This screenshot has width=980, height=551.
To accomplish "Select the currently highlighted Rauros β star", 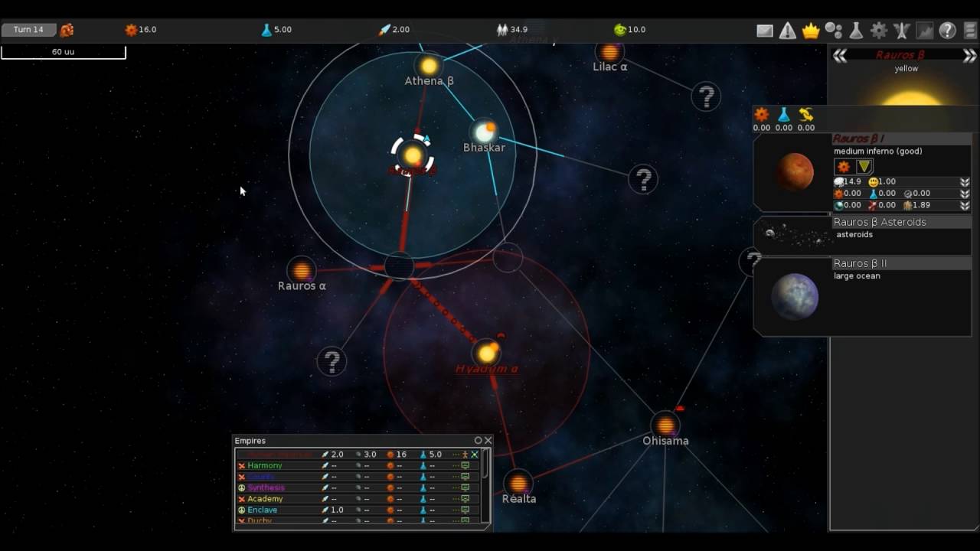I will point(413,155).
